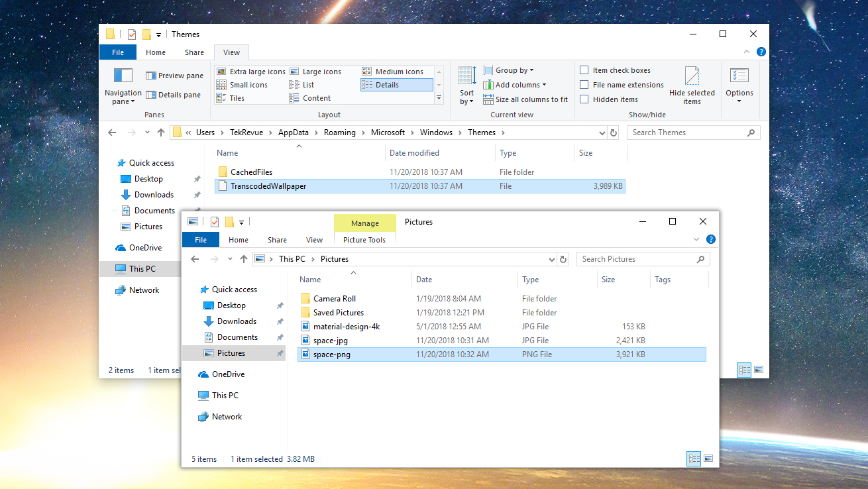Switch to Content layout

click(310, 98)
